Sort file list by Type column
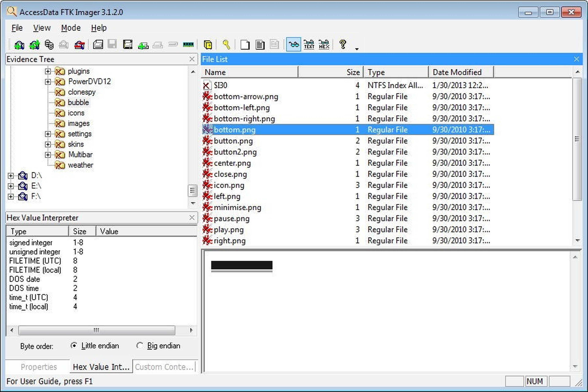 (396, 72)
